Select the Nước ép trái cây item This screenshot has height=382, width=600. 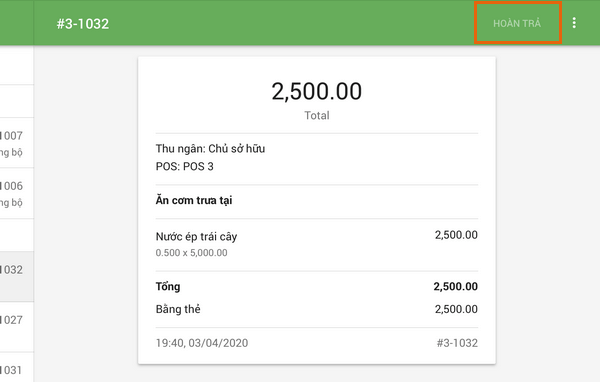click(x=196, y=237)
